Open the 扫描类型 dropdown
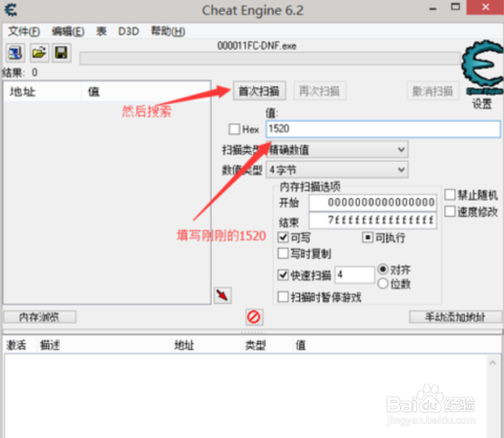 point(337,150)
